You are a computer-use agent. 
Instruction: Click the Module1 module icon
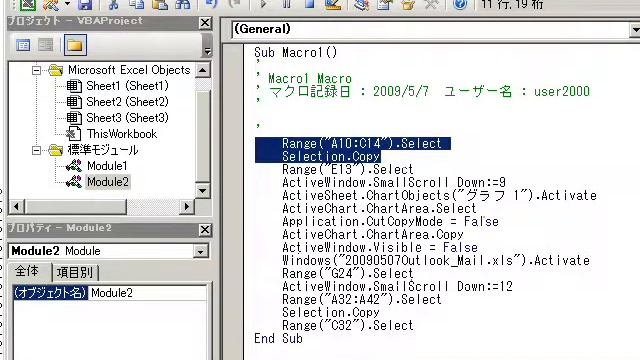tap(74, 166)
